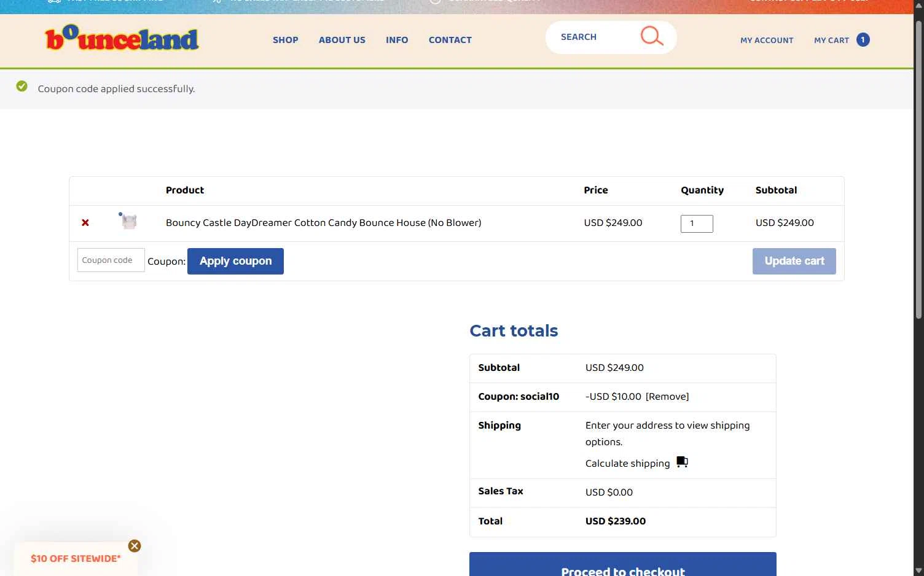Open the $10 OFF SITEWIDE promo tab

pyautogui.click(x=76, y=559)
